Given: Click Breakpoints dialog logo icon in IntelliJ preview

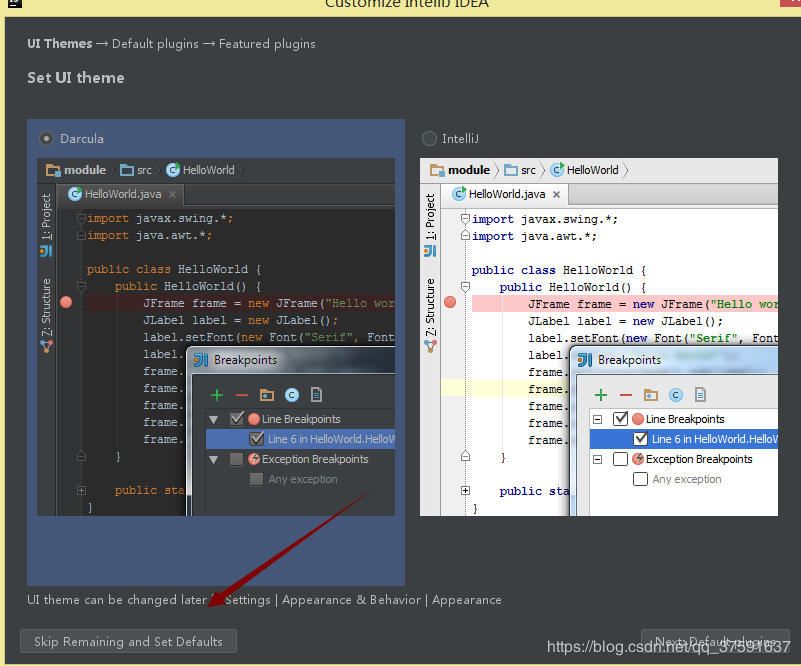Looking at the screenshot, I should tap(584, 360).
